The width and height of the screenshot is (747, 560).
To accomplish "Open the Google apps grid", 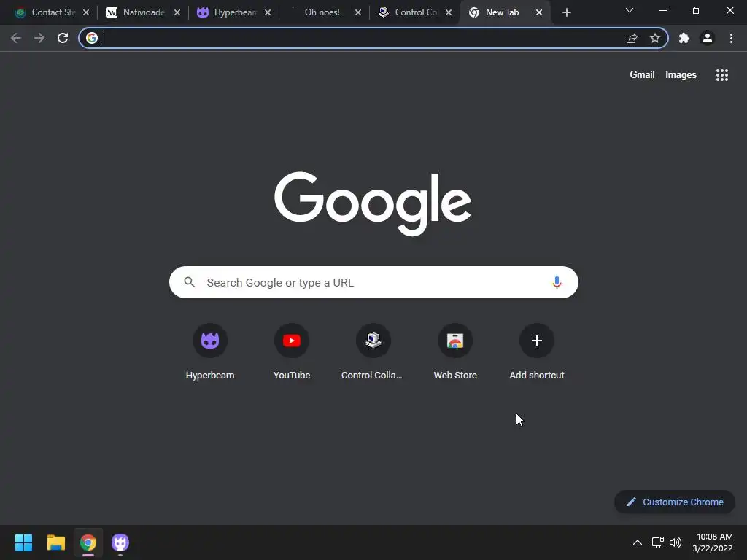I will pyautogui.click(x=722, y=75).
